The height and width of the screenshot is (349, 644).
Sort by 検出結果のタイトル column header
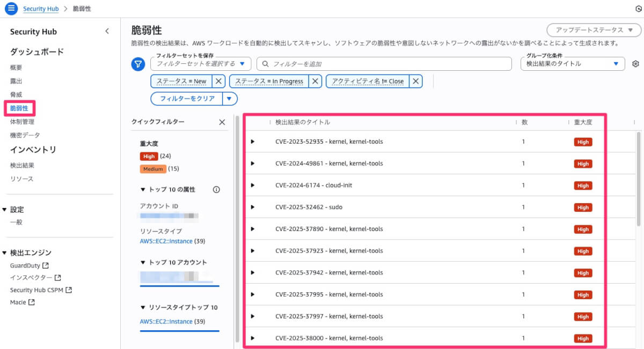[x=303, y=122]
